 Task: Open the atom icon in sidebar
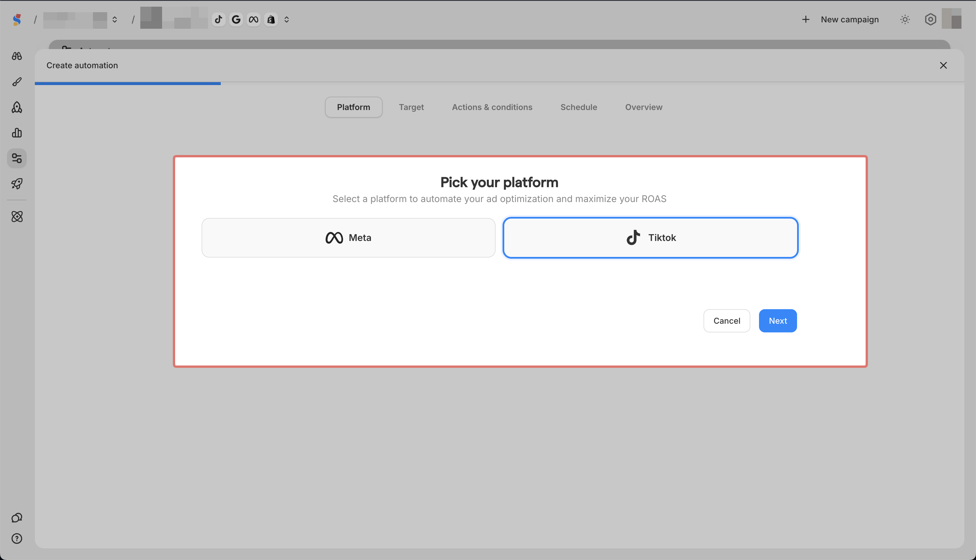17,217
